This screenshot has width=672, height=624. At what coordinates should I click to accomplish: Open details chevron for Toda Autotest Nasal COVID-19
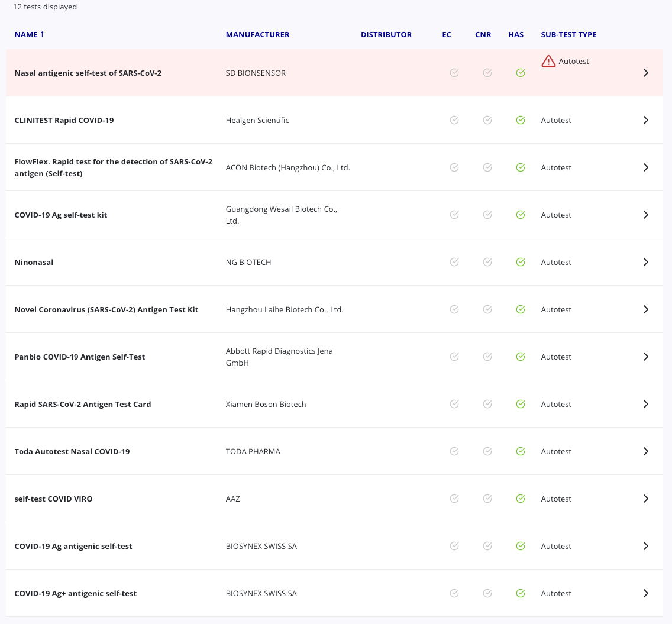[646, 451]
